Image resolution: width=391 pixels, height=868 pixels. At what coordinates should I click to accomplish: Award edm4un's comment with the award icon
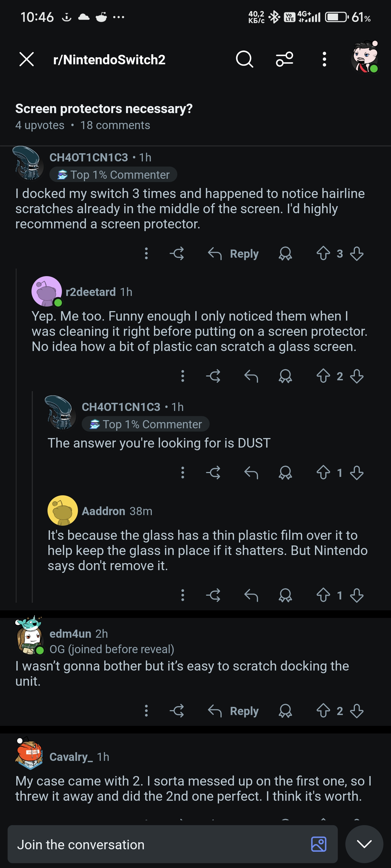(x=285, y=711)
